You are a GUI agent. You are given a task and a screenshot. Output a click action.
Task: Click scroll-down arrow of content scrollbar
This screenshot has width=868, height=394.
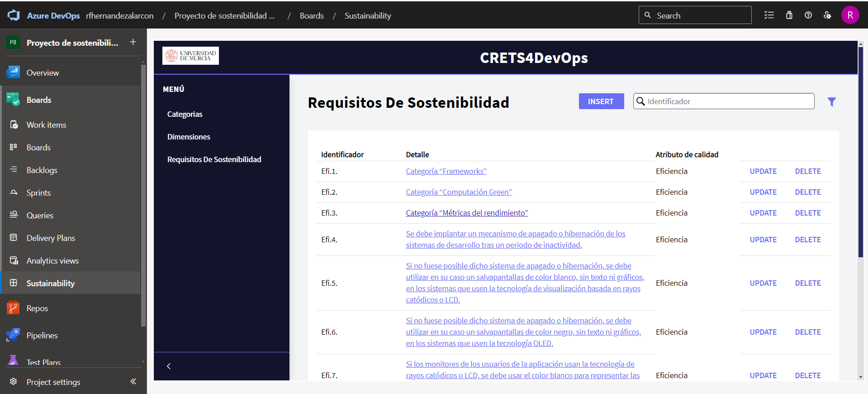point(860,377)
